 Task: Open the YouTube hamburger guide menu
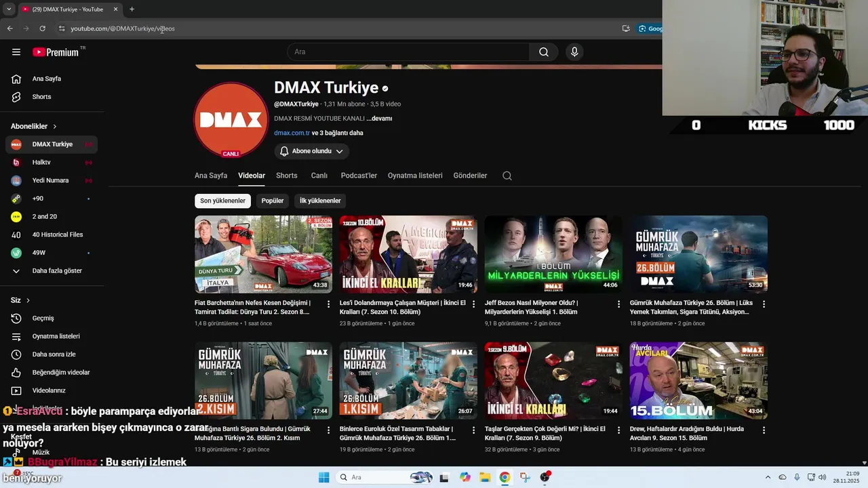[16, 52]
